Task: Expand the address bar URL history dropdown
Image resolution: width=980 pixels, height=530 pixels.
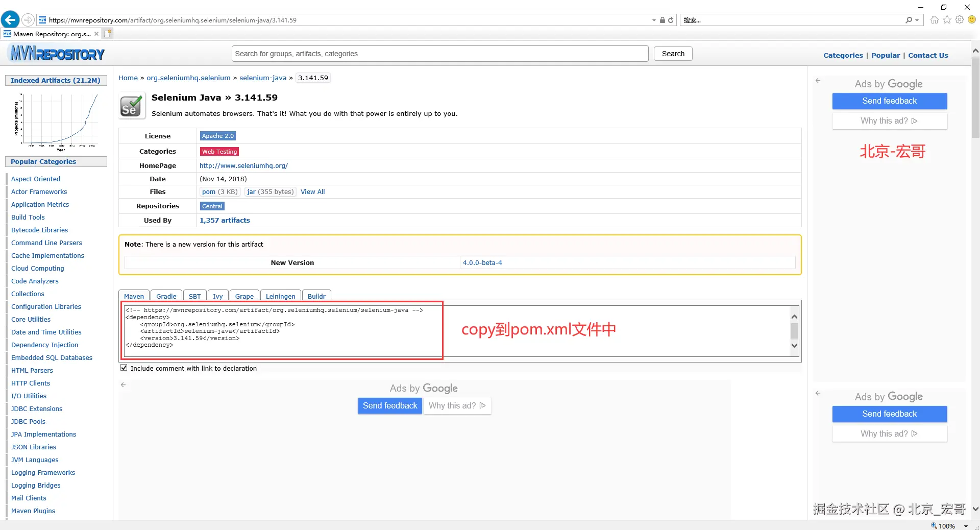Action: (654, 20)
